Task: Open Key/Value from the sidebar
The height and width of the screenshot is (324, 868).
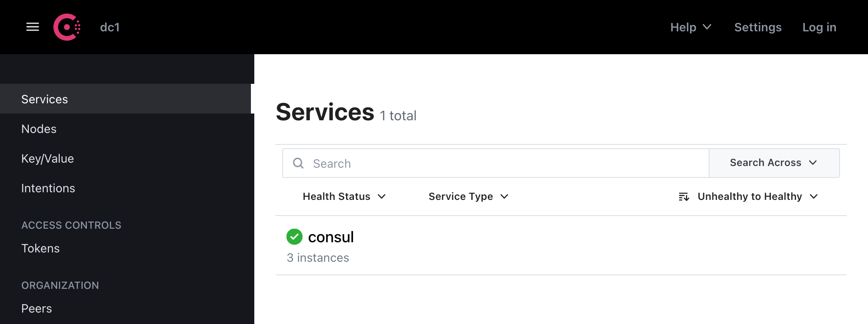Action: 47,158
